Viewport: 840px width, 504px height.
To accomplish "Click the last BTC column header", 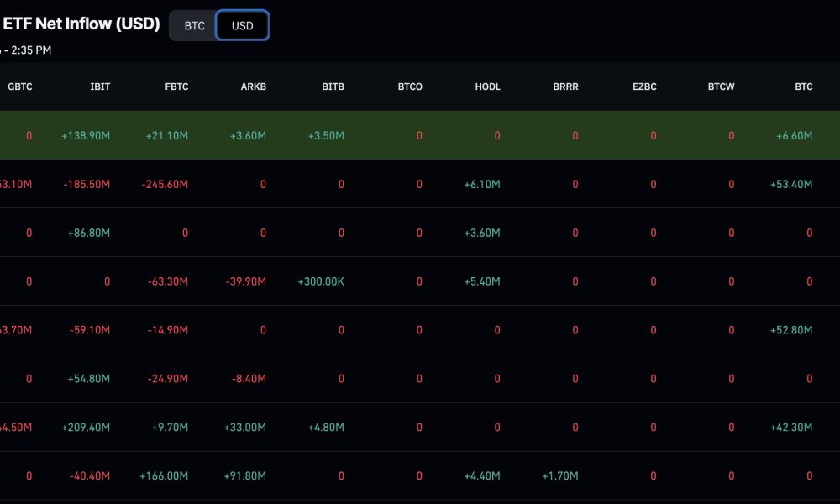I will (x=804, y=87).
